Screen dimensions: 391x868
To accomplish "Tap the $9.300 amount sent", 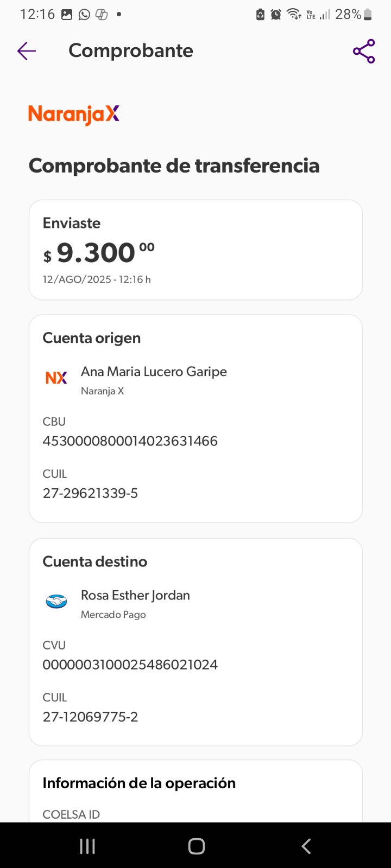I will tap(99, 253).
